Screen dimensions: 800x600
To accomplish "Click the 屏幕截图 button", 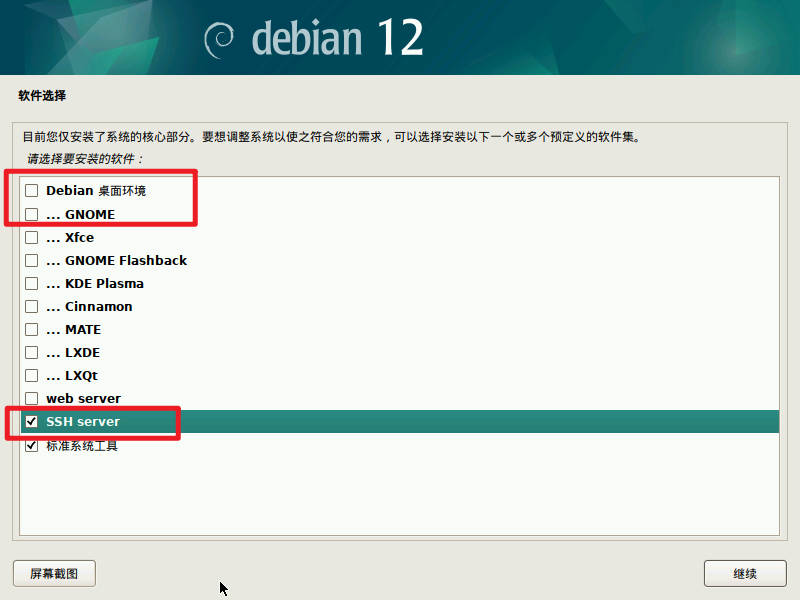I will coord(54,573).
